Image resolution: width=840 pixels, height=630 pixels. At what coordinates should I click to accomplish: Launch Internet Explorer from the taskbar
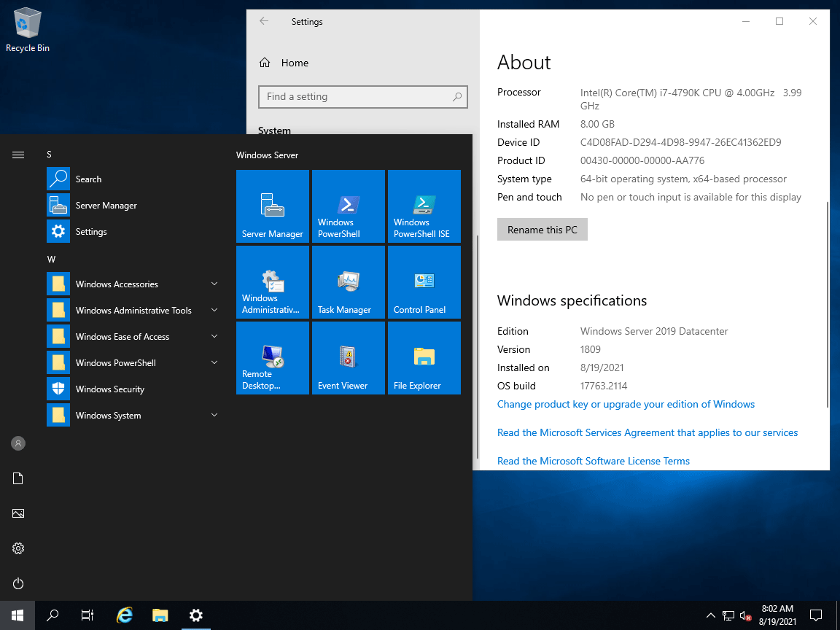(x=124, y=615)
